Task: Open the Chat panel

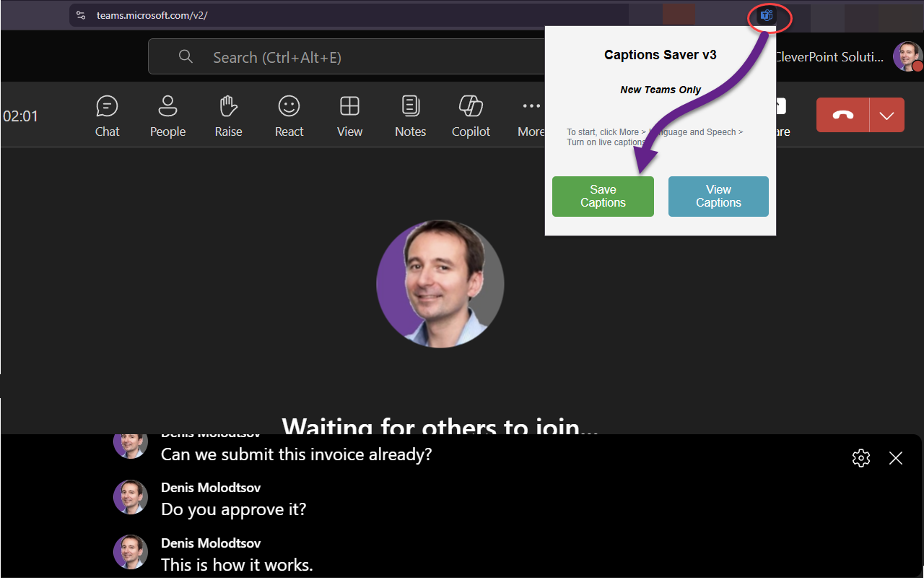Action: pyautogui.click(x=107, y=116)
